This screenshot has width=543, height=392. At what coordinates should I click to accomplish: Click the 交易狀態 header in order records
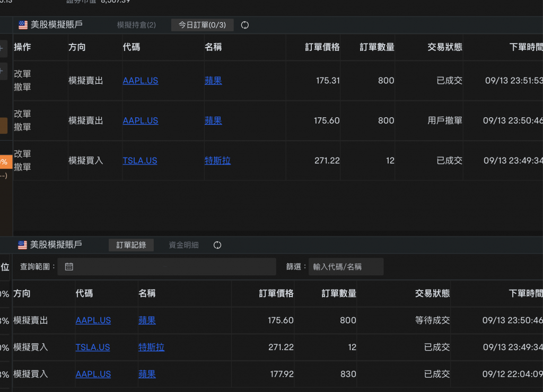point(432,294)
